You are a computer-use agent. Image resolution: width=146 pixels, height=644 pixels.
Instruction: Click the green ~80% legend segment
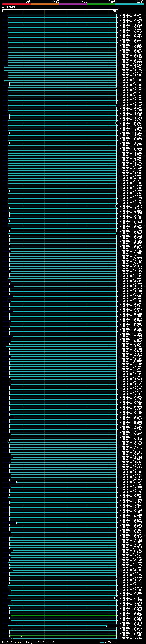pos(101,4)
